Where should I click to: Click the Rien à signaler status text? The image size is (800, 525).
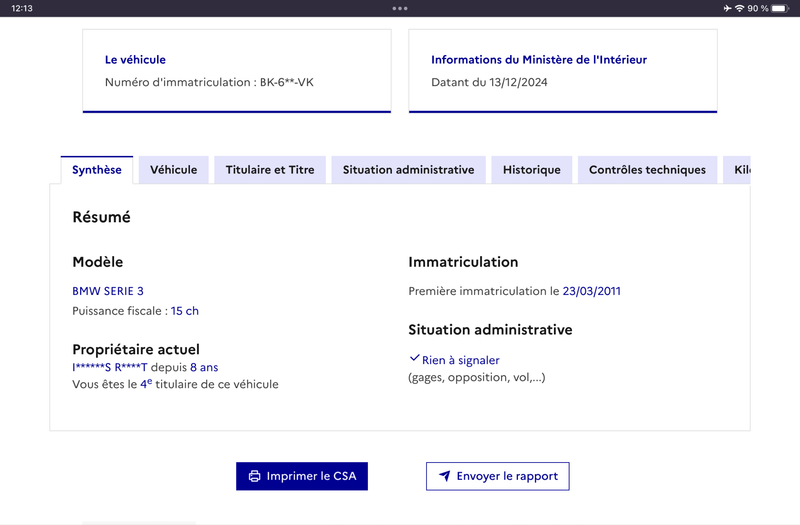pyautogui.click(x=461, y=360)
